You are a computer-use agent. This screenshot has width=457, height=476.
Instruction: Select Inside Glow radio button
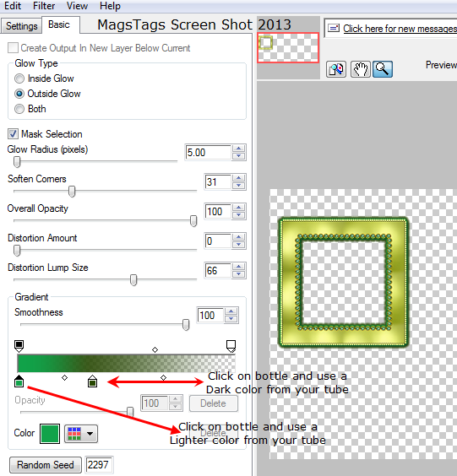pyautogui.click(x=19, y=78)
